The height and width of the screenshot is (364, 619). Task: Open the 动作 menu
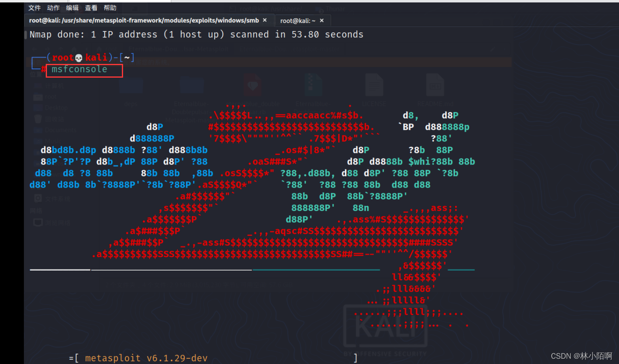(53, 8)
